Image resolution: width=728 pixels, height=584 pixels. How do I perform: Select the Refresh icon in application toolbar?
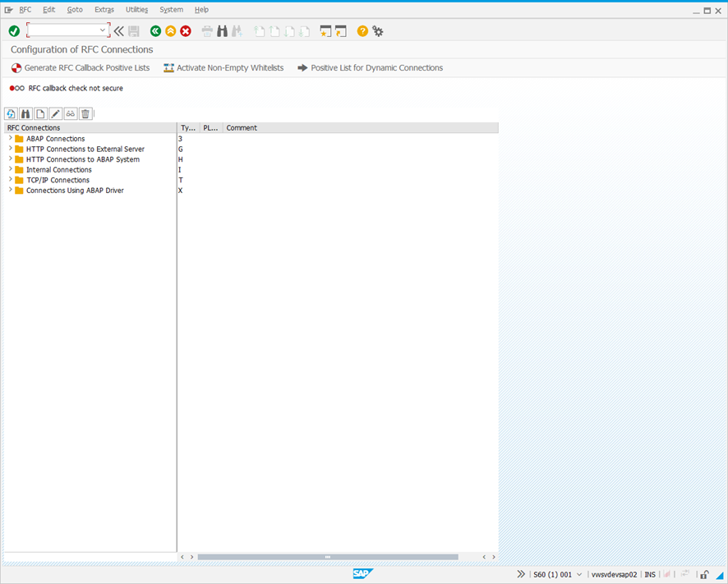coord(11,113)
